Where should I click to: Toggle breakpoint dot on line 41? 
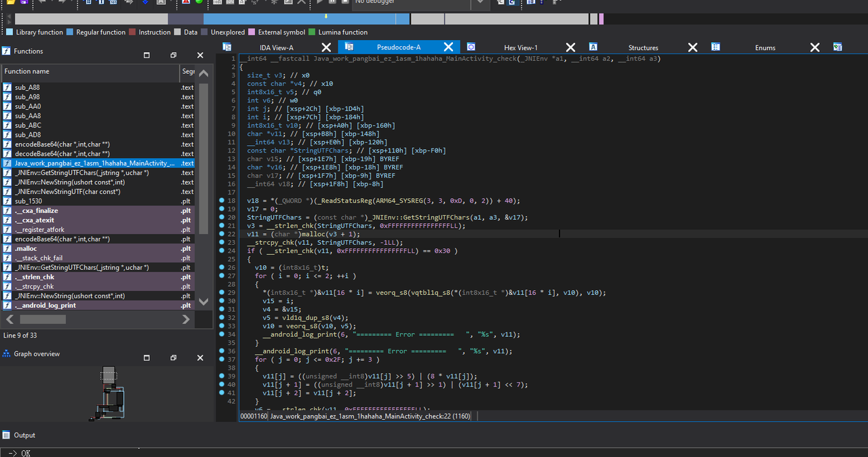222,393
